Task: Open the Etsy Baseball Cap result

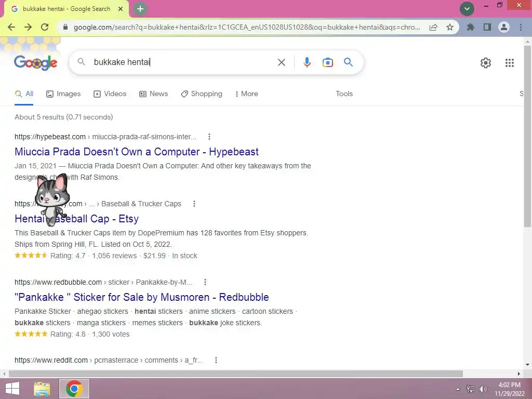Action: coord(76,219)
